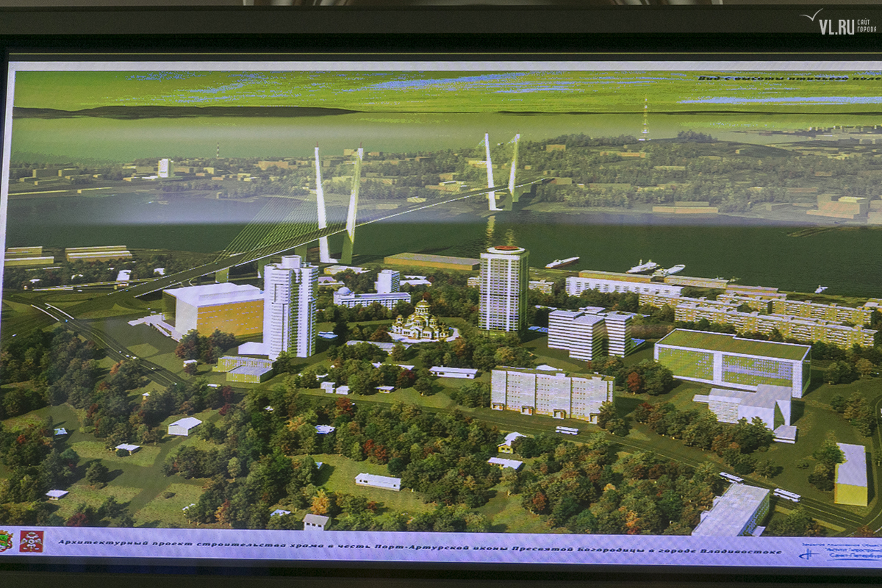Image resolution: width=882 pixels, height=588 pixels.
Task: Click the white bus on the lower-right road
Action: tap(786, 495)
